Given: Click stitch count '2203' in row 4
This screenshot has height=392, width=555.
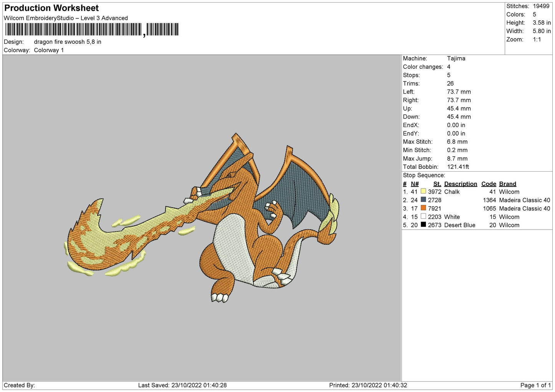Looking at the screenshot, I should click(434, 217).
